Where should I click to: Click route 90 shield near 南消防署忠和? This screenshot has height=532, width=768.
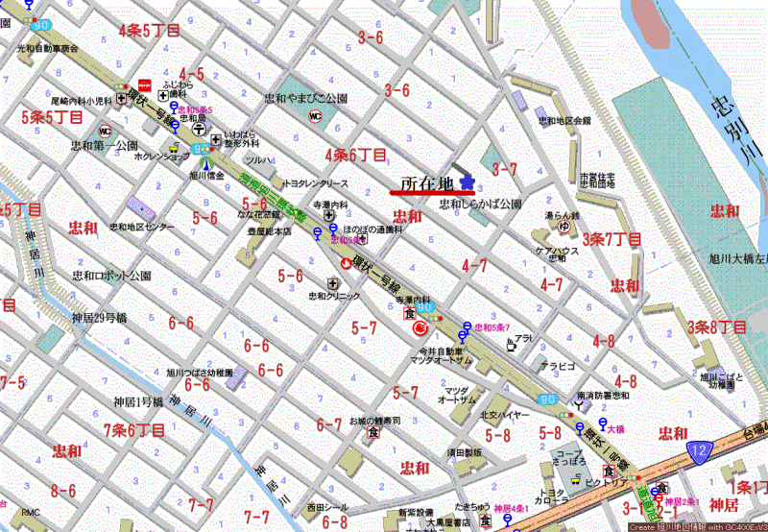(x=547, y=399)
